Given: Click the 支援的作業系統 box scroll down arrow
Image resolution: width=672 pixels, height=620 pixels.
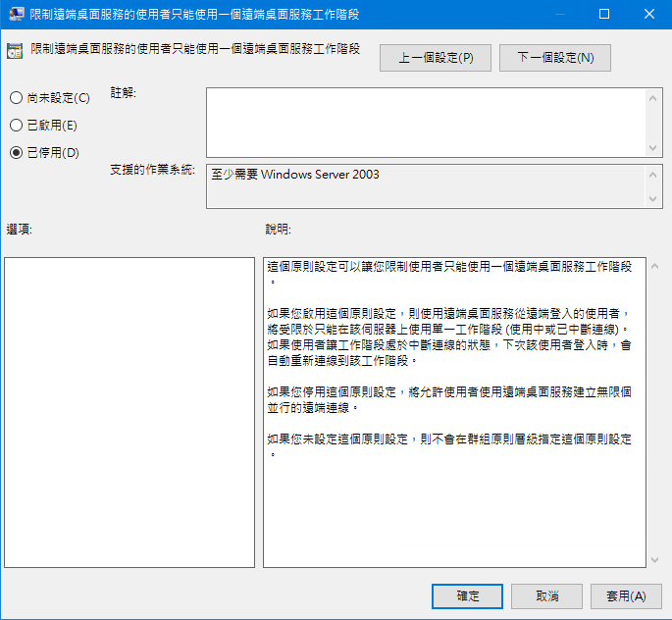Looking at the screenshot, I should pyautogui.click(x=654, y=199).
